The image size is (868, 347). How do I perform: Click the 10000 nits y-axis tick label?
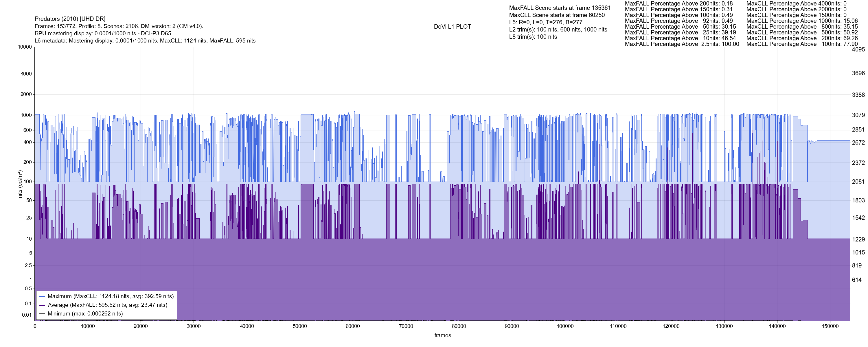25,47
